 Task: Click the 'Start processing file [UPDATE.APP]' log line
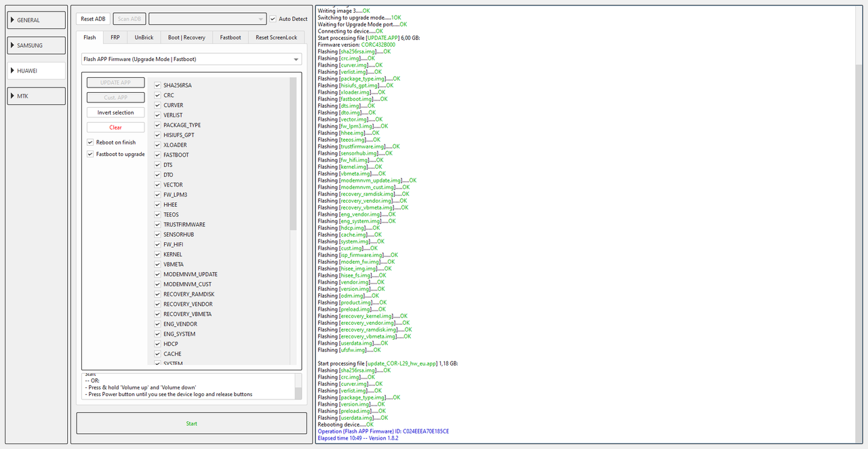[369, 38]
